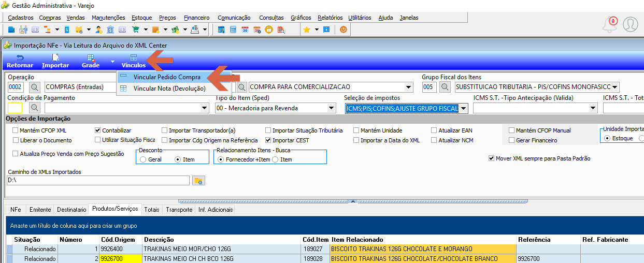The image size is (644, 263).
Task: Open dropdown arrow beside favorites star
Action: click(317, 30)
